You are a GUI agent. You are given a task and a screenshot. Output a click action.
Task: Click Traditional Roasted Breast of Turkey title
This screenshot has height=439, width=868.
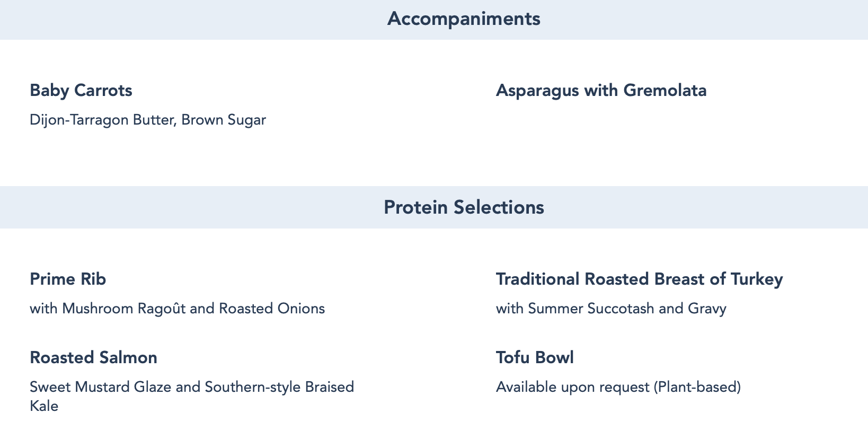click(x=639, y=279)
